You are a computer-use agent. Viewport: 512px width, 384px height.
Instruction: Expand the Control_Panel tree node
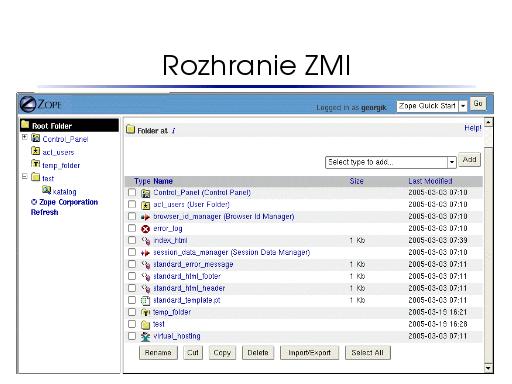[24, 137]
